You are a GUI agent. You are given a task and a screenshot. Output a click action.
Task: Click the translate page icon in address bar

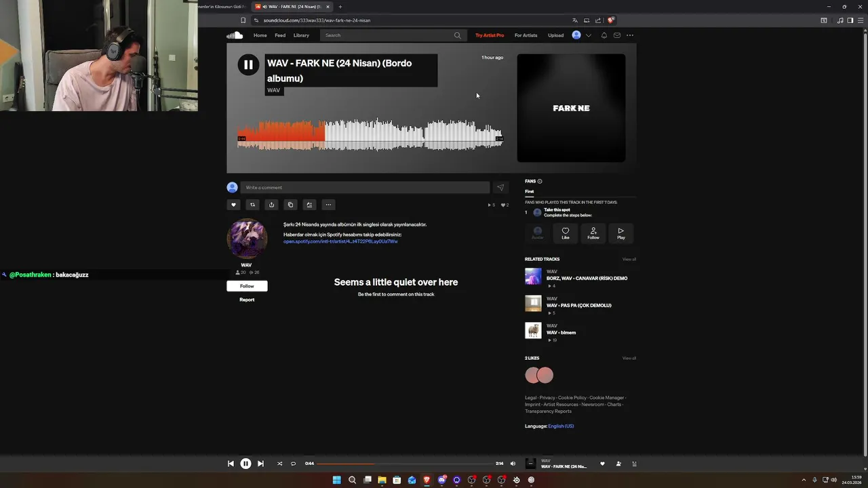(575, 20)
